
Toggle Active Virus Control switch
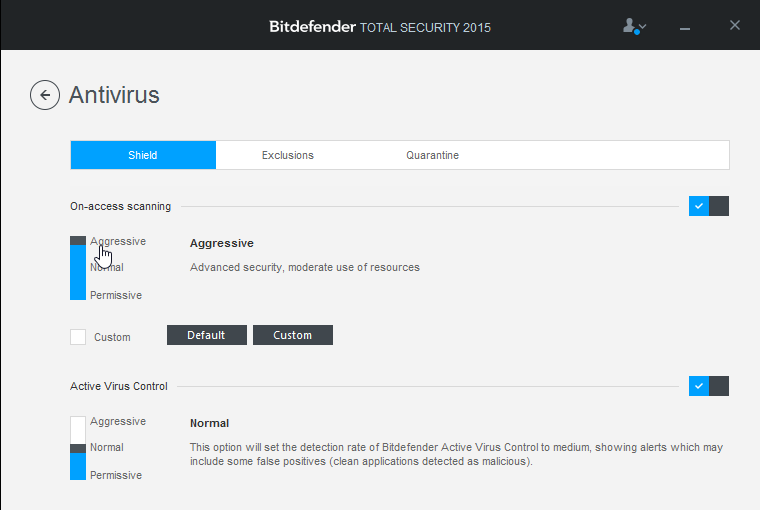pos(709,386)
